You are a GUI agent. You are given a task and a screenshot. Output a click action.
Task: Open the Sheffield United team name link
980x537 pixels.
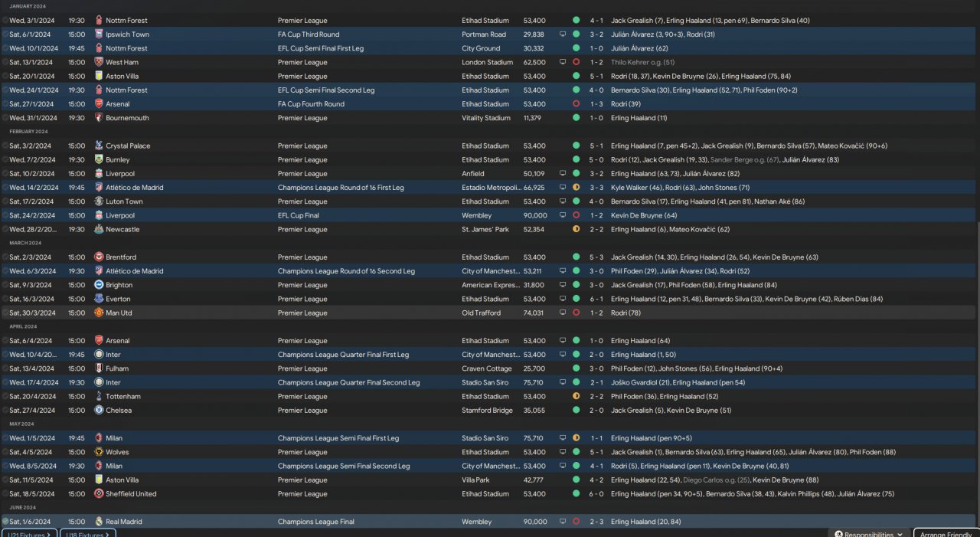(131, 494)
